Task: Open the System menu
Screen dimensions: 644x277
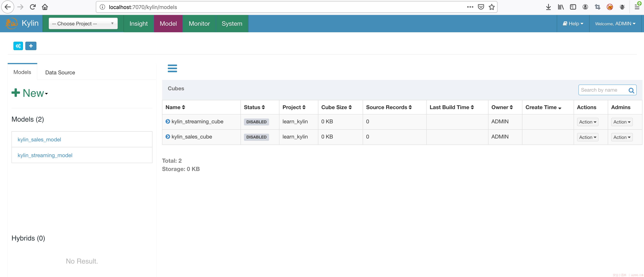Action: pyautogui.click(x=232, y=24)
